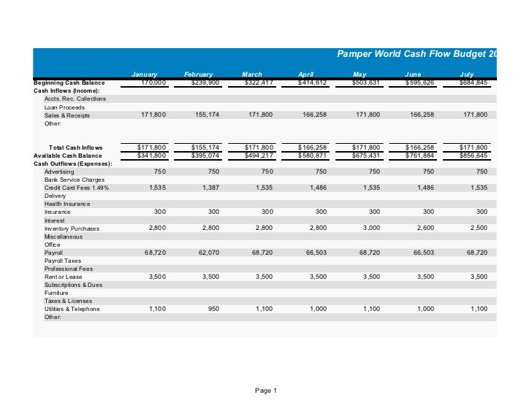Select the 'Sales & Receipts' row label
The width and height of the screenshot is (532, 411).
(67, 115)
